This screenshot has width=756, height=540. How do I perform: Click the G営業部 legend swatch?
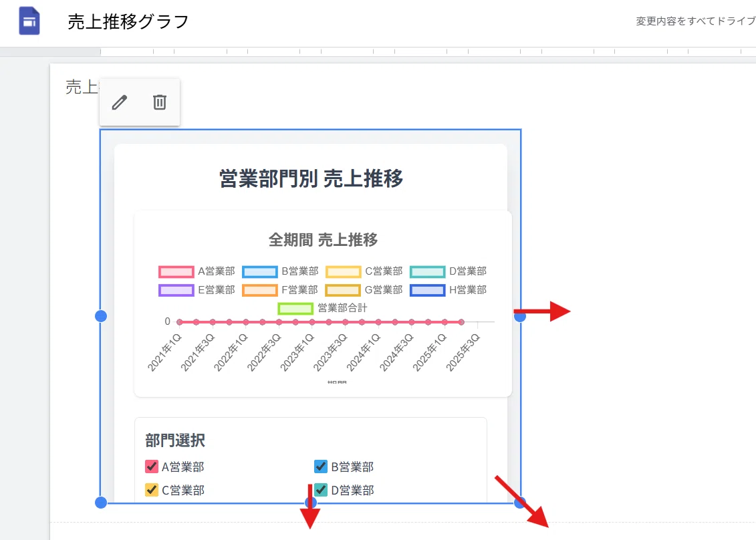[x=344, y=290]
